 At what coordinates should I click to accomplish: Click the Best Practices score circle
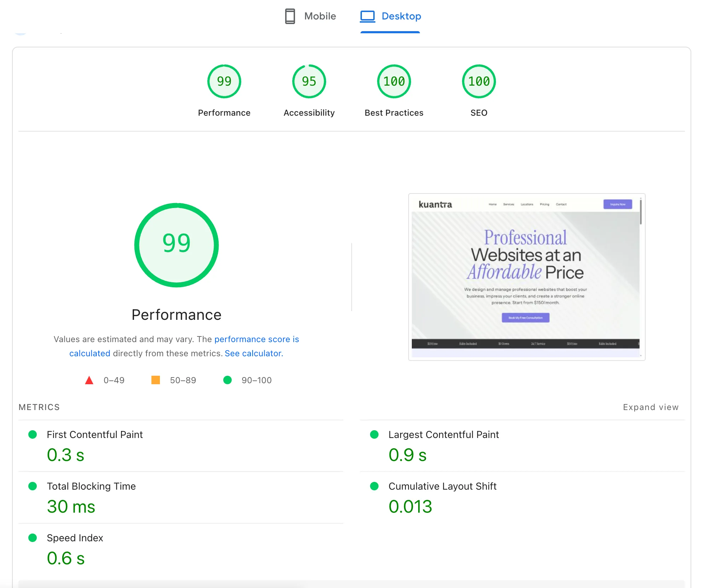(x=394, y=81)
